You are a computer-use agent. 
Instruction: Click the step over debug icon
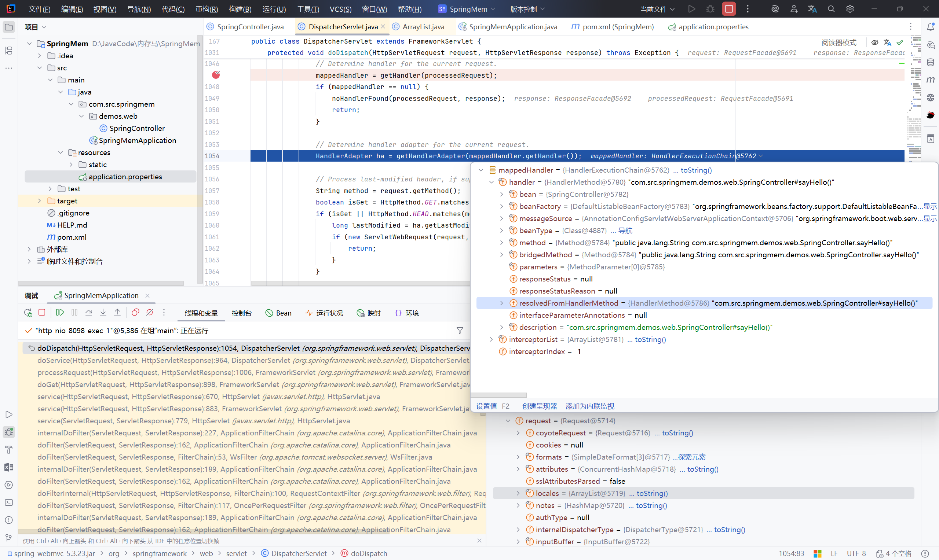pos(89,313)
